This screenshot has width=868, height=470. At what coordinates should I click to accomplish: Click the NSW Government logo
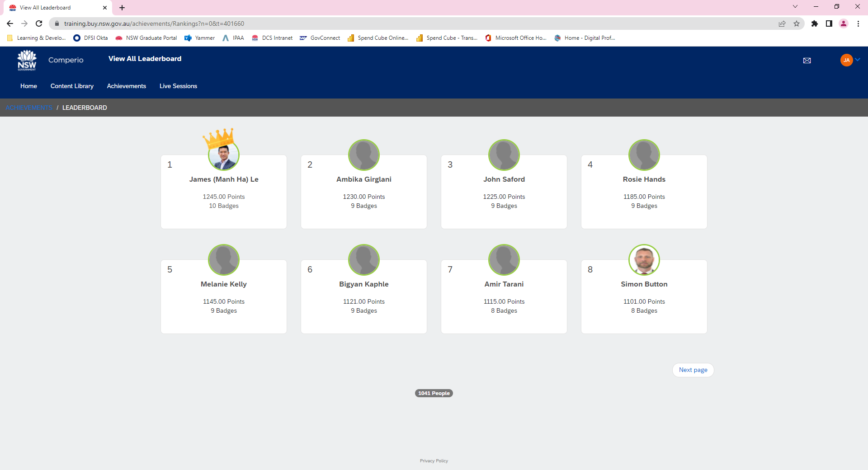click(27, 60)
